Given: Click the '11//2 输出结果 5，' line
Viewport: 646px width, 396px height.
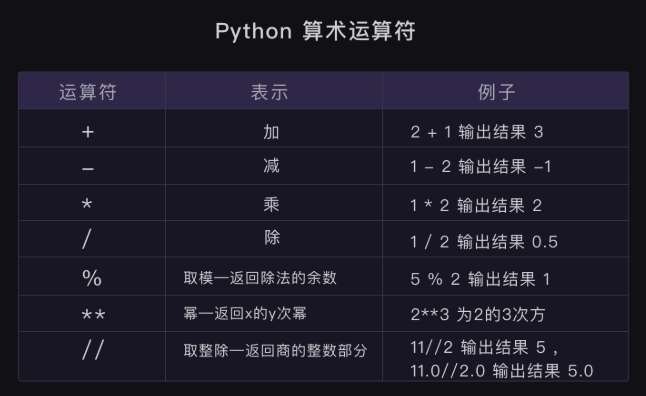Looking at the screenshot, I should coord(485,347).
